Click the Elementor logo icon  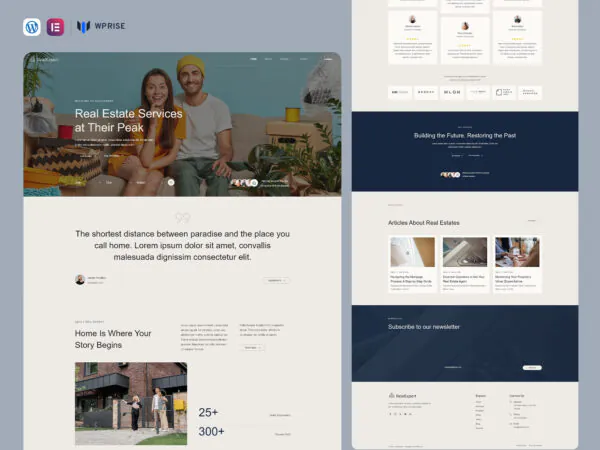tap(55, 27)
